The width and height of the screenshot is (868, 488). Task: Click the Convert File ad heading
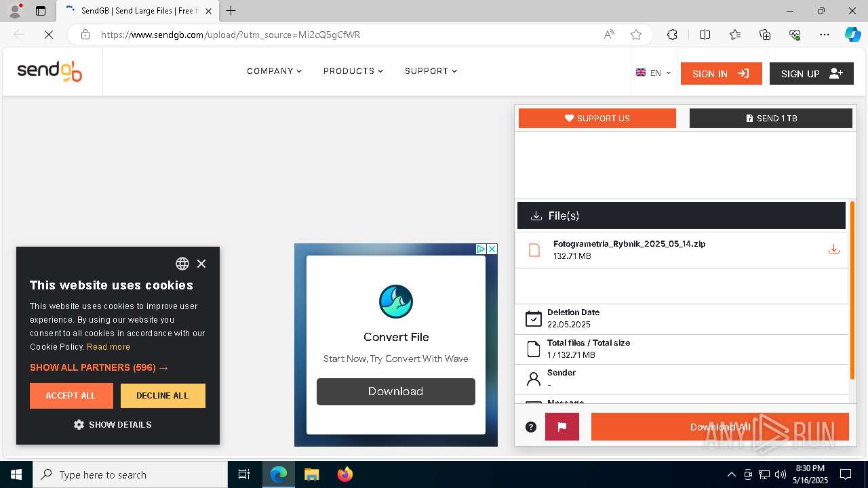pos(396,337)
